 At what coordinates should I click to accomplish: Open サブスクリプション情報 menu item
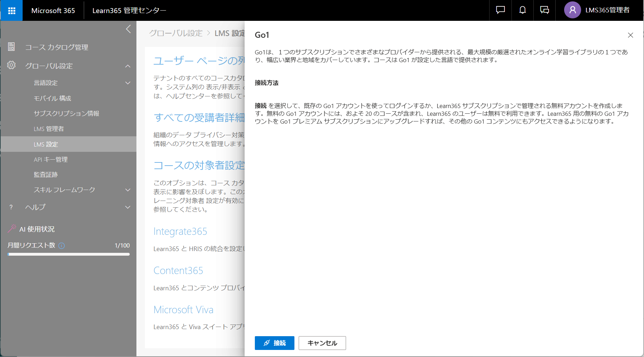coord(66,113)
